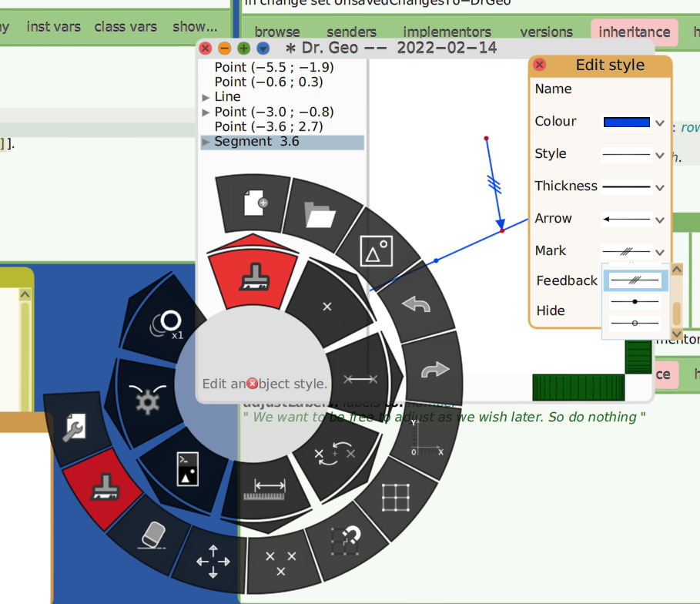The image size is (700, 604).
Task: Select the export figure image icon
Action: [377, 251]
